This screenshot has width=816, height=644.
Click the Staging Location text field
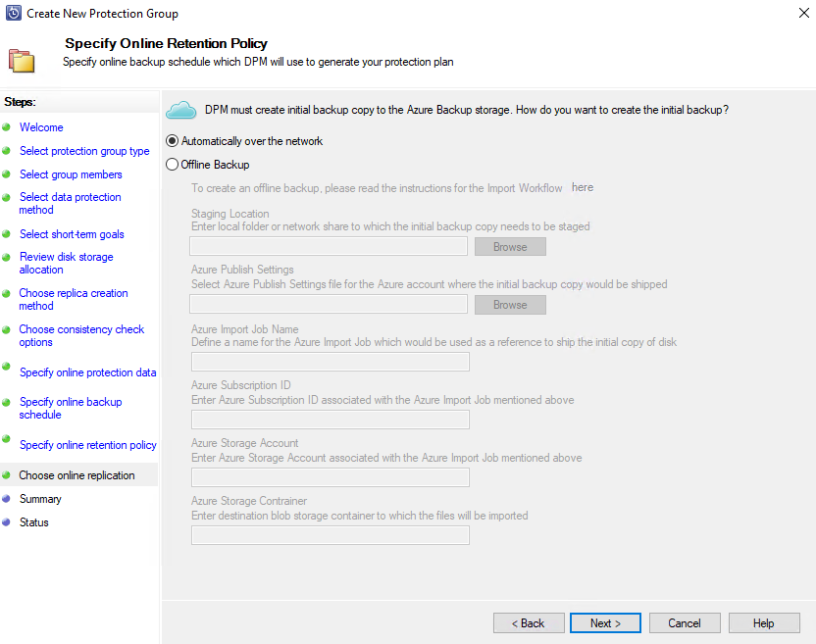[x=329, y=246]
